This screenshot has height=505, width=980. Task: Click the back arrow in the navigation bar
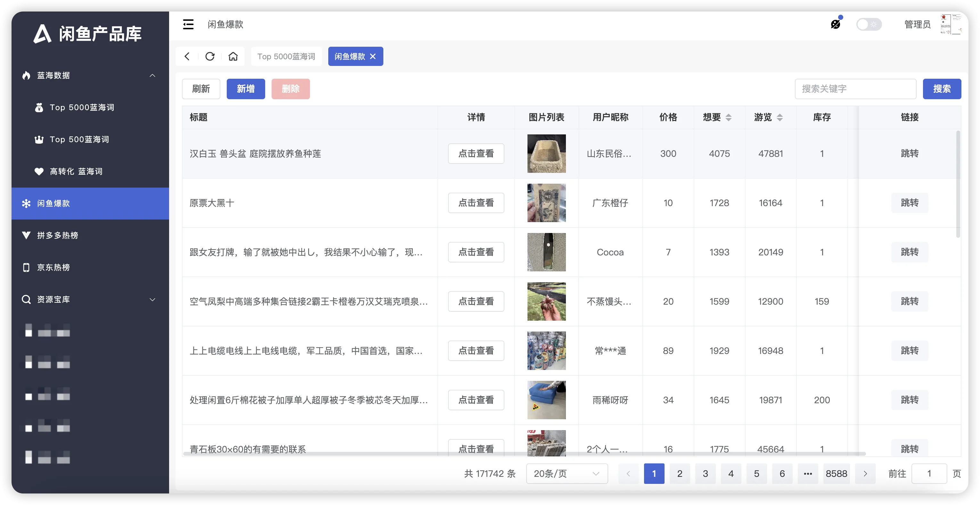tap(187, 56)
